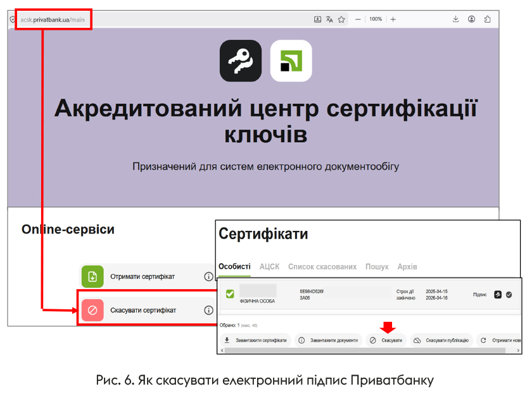Open browser downloads icon
The width and height of the screenshot is (532, 396).
[x=455, y=20]
